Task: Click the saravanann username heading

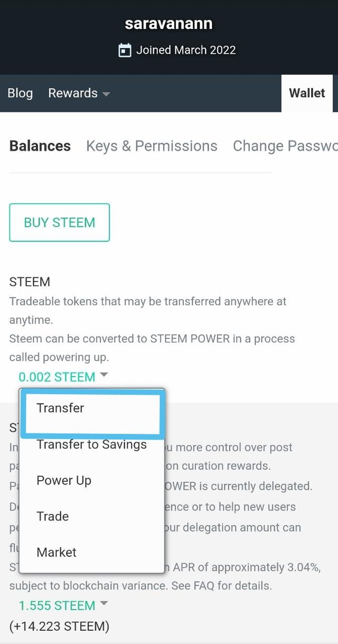Action: pyautogui.click(x=168, y=24)
